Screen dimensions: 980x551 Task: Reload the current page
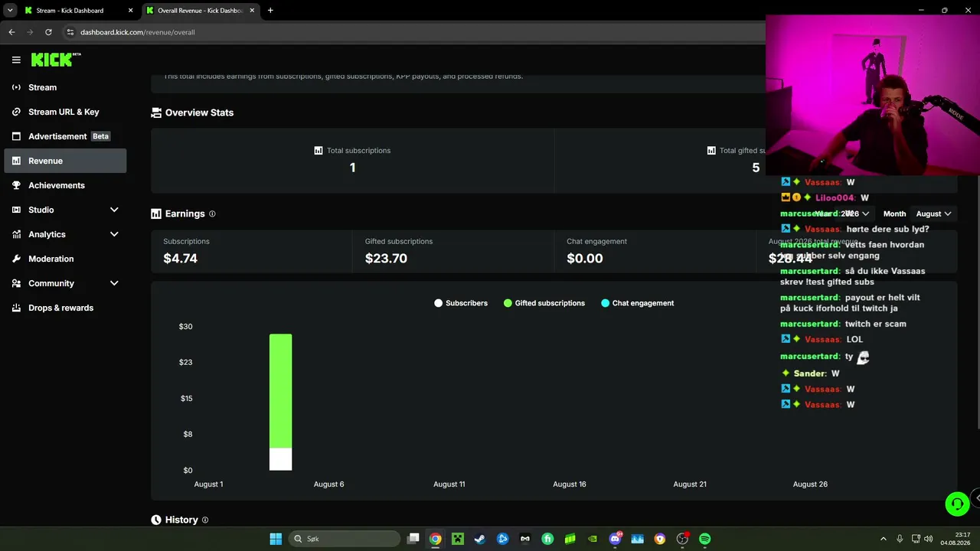click(x=48, y=32)
